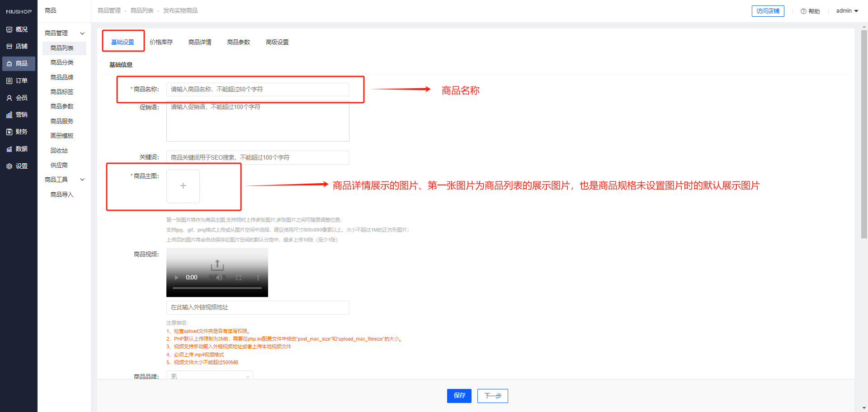Collapse the 商品管理 menu group

tap(82, 33)
